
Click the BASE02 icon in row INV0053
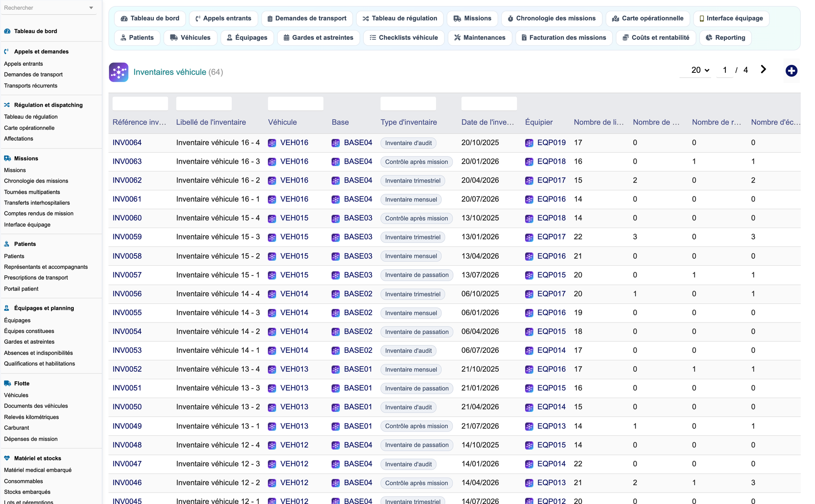coord(336,350)
